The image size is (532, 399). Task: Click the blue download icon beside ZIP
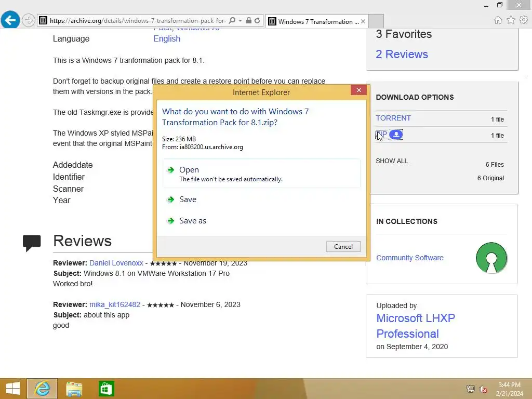click(x=396, y=135)
